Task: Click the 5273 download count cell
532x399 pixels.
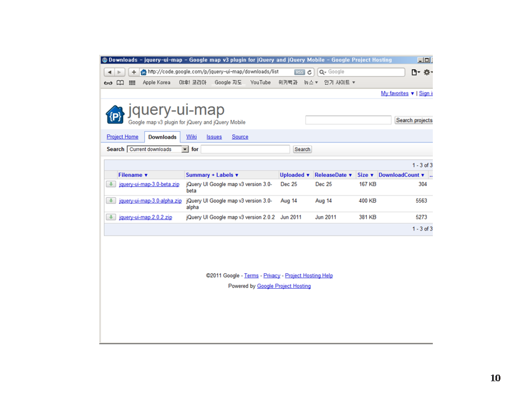Action: click(x=421, y=217)
